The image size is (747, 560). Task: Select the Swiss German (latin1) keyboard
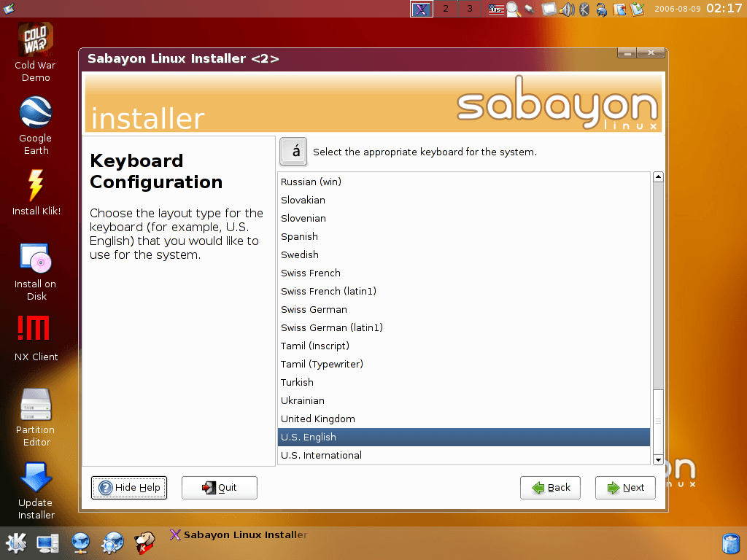pyautogui.click(x=463, y=327)
